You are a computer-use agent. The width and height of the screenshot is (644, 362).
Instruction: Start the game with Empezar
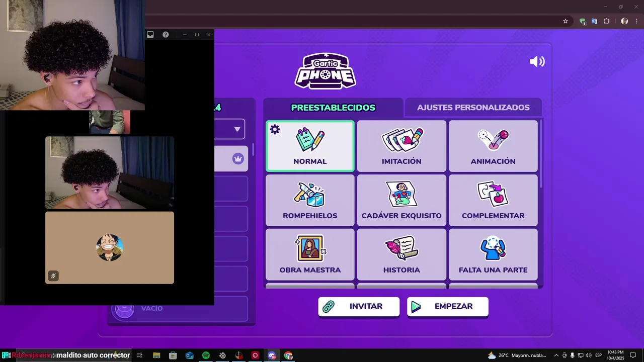point(447,306)
